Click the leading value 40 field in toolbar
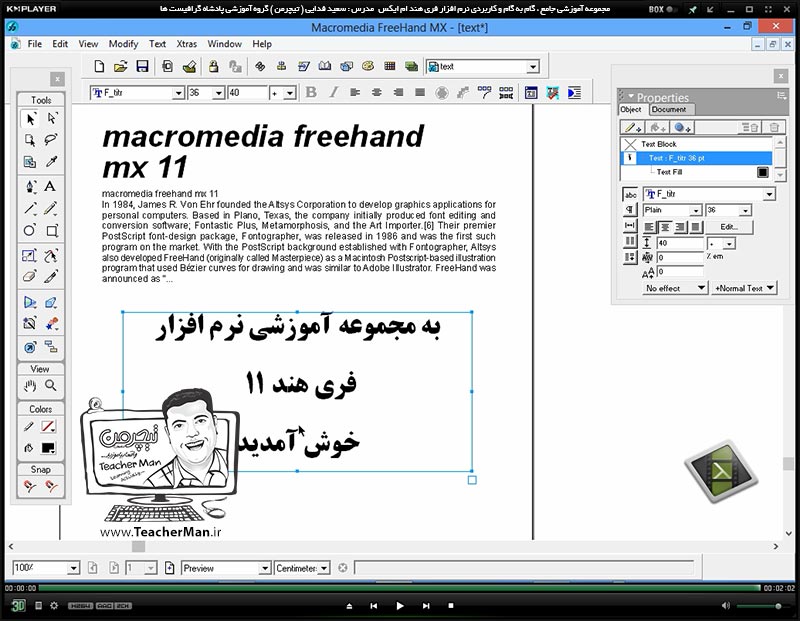Viewport: 800px width, 621px height. click(x=247, y=93)
